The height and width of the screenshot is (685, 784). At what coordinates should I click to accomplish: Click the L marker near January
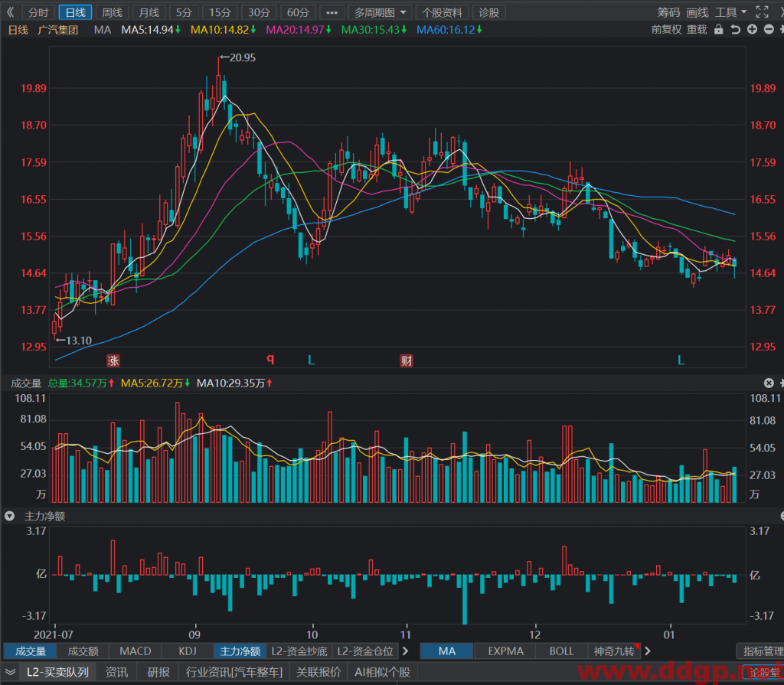coord(681,360)
